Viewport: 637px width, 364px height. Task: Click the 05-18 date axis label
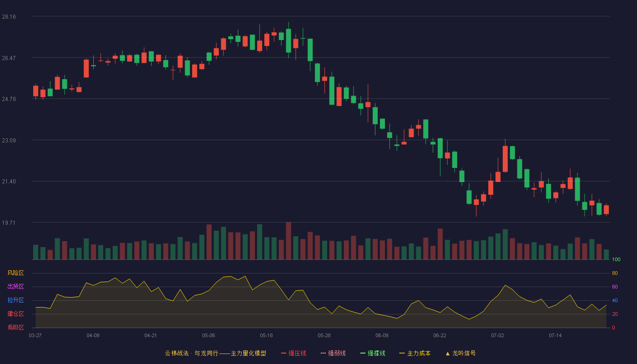click(266, 335)
